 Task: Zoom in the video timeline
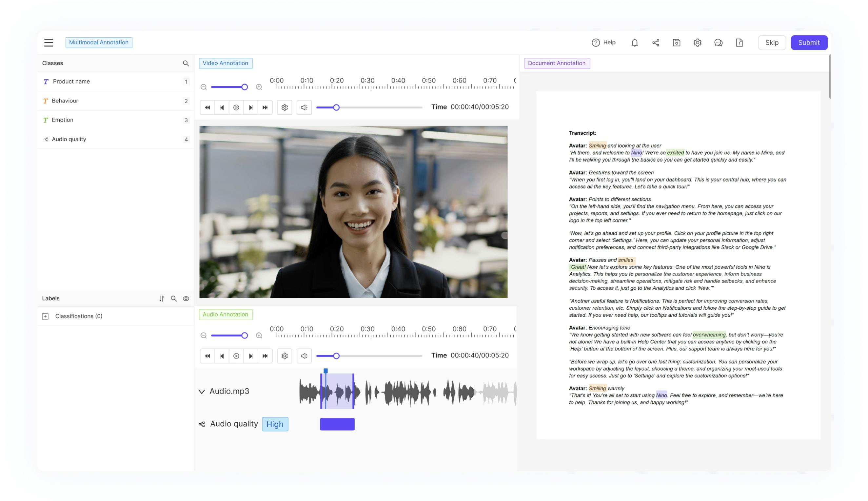click(259, 87)
